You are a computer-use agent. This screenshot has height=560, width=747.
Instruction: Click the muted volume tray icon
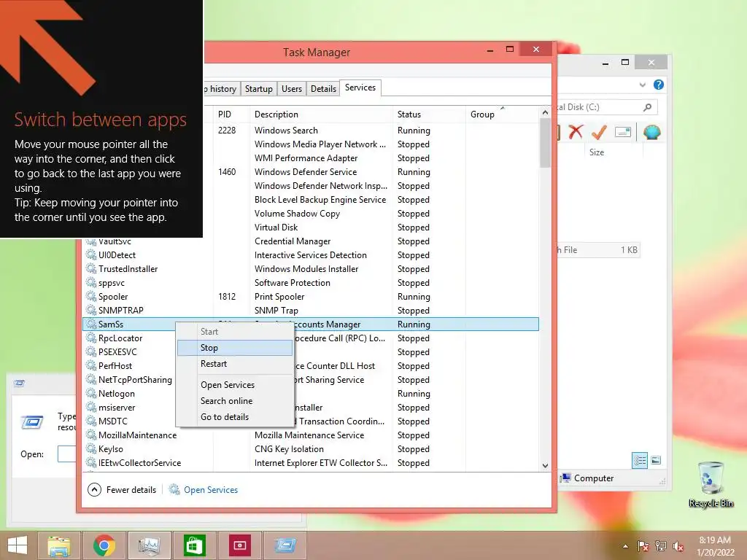[678, 546]
